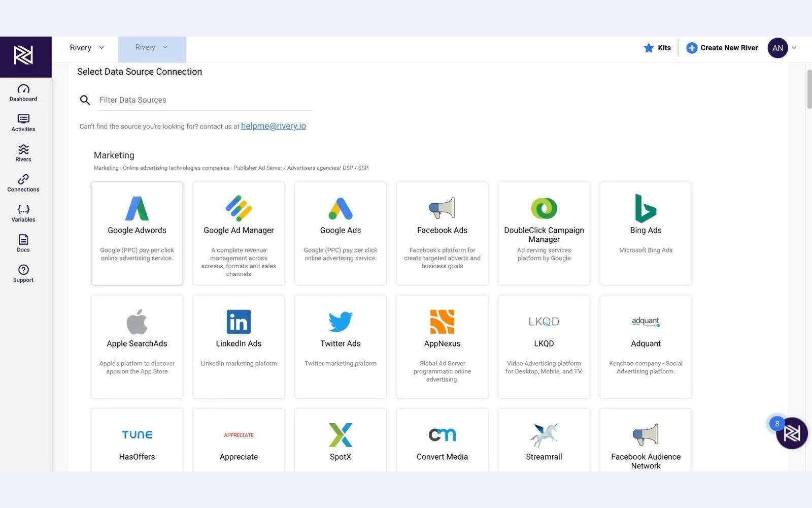
Task: Select the Appreciate logo
Action: pyautogui.click(x=239, y=435)
